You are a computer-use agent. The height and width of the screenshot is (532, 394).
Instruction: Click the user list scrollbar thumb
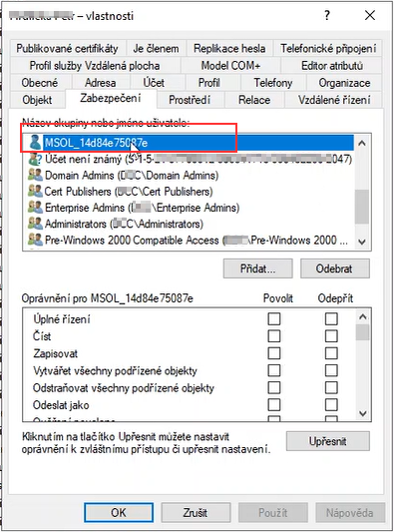coord(362,207)
